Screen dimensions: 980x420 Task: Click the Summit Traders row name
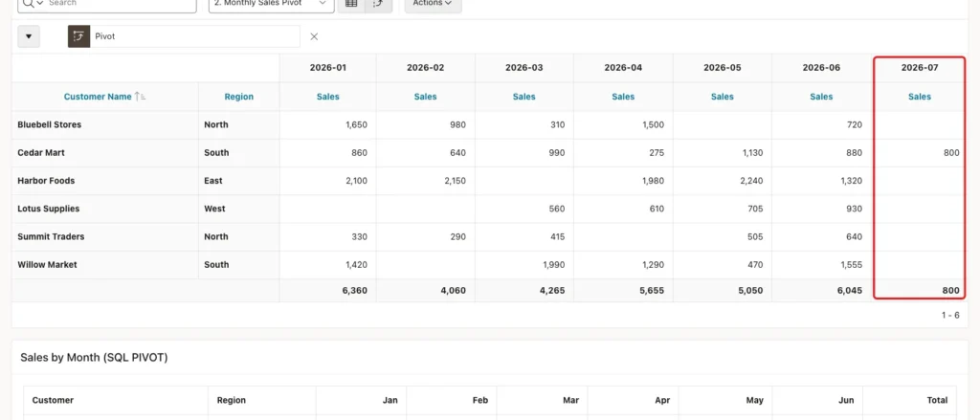[x=52, y=237]
